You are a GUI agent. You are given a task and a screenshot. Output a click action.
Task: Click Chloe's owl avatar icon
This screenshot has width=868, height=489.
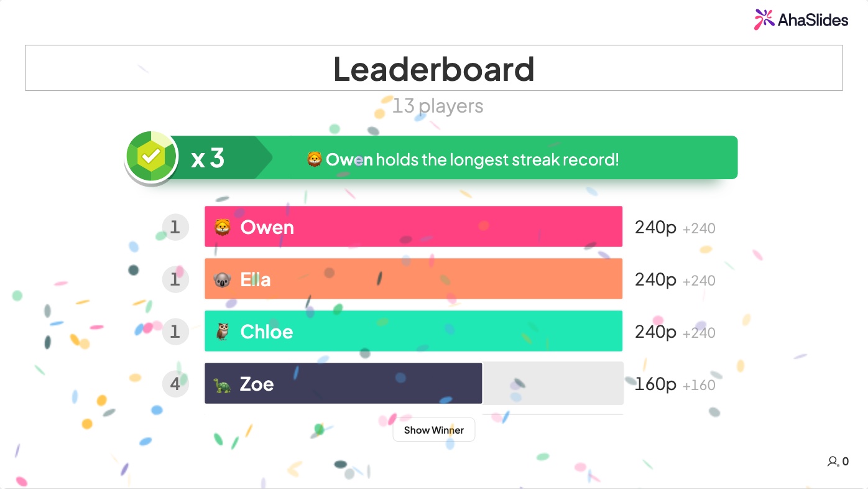[223, 332]
